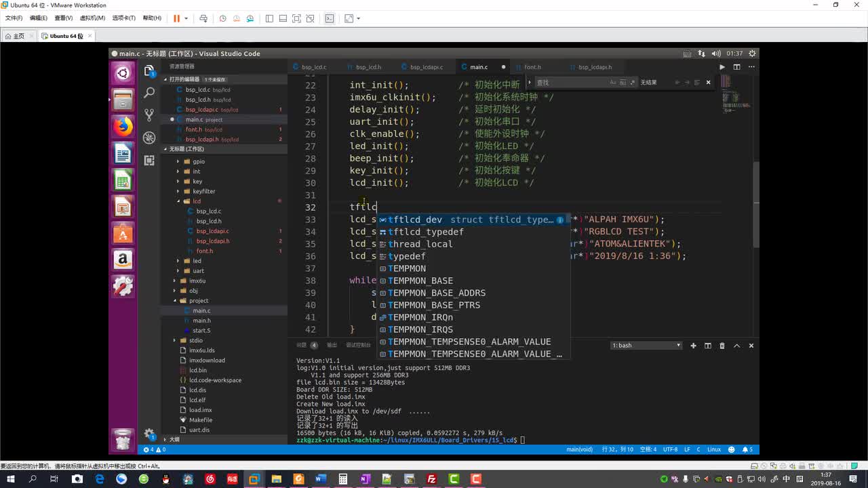Open the Debug view icon

(x=149, y=138)
